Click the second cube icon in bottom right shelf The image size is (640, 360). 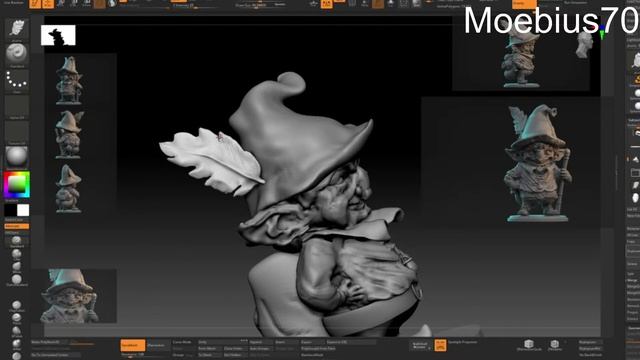click(554, 344)
